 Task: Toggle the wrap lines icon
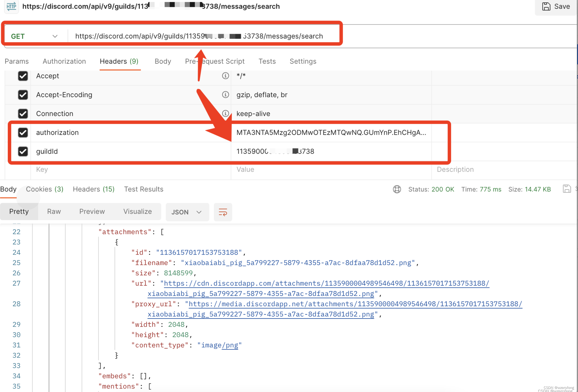(x=223, y=212)
